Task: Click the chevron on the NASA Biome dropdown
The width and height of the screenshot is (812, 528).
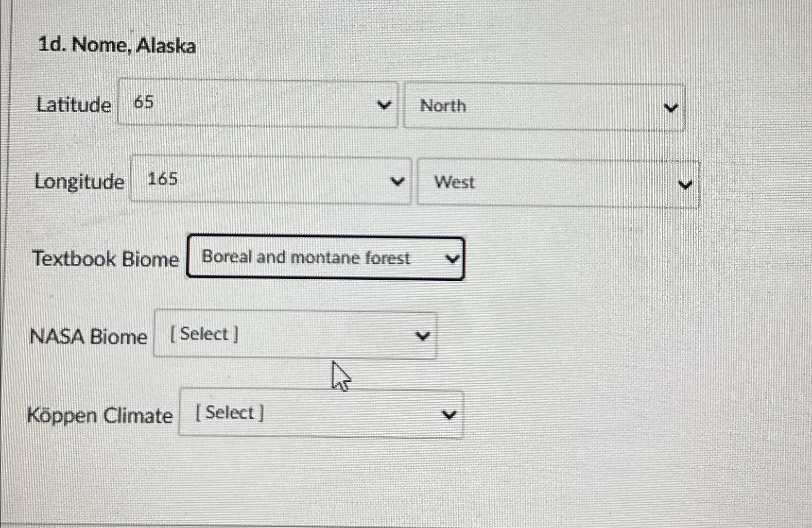Action: (x=422, y=336)
